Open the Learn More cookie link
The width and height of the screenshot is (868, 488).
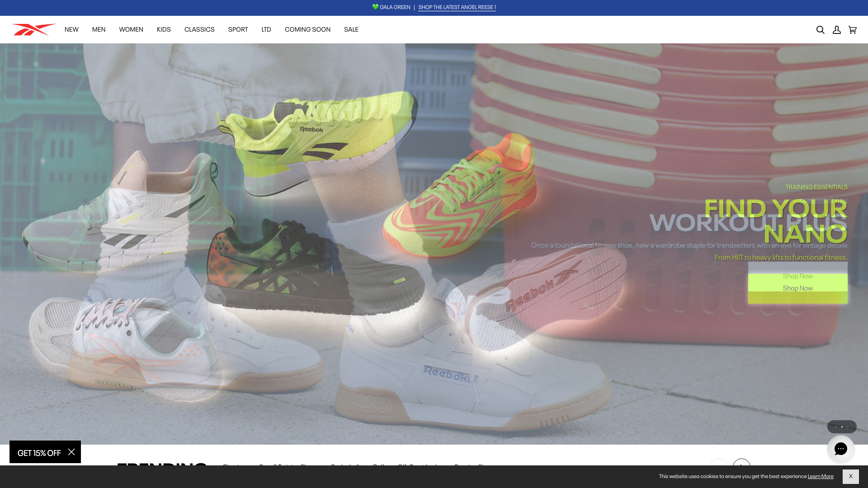point(821,476)
